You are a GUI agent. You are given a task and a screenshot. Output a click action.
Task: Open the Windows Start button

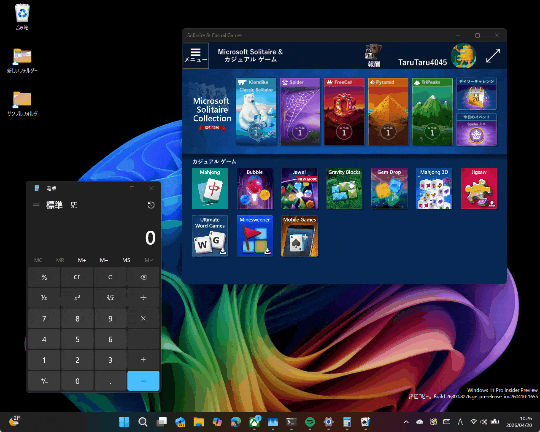pyautogui.click(x=124, y=422)
